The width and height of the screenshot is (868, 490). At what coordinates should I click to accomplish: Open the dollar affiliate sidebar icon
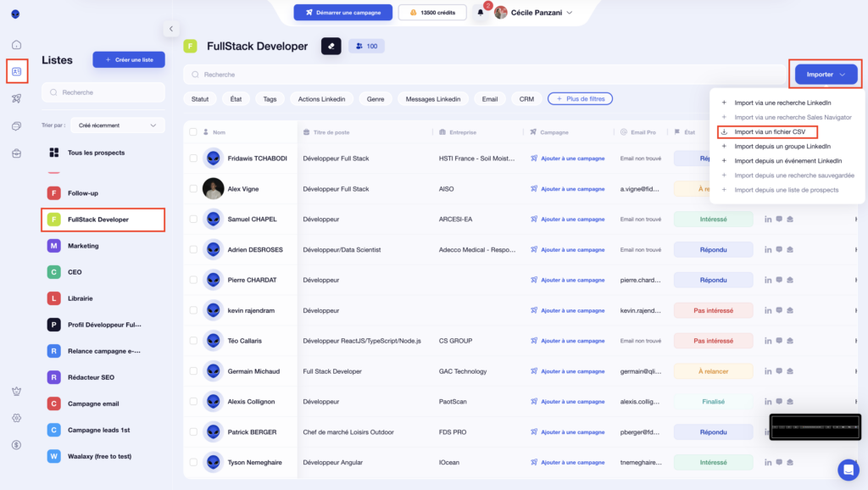click(17, 445)
